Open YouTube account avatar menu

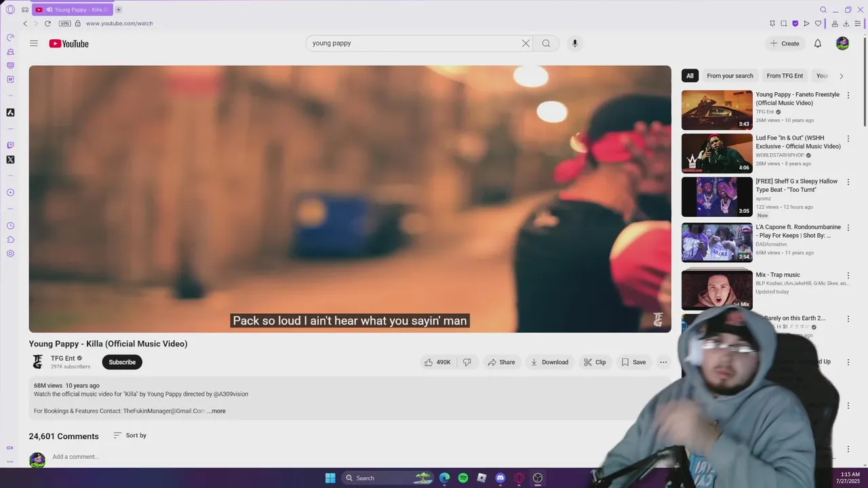pos(842,43)
